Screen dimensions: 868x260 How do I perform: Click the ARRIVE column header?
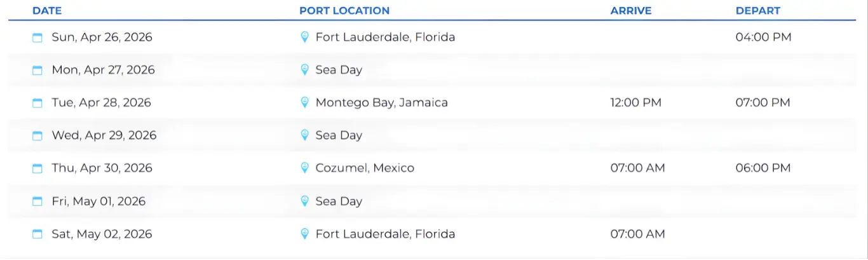tap(631, 11)
